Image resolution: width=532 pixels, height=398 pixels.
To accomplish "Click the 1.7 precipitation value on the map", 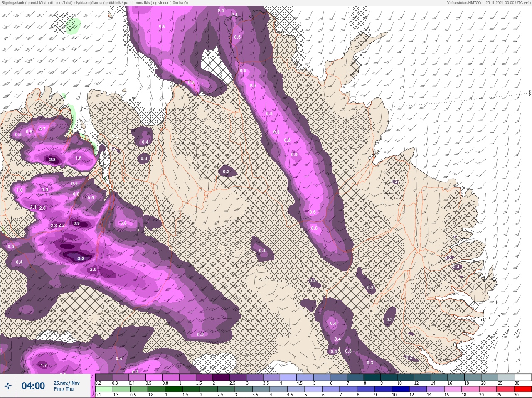I will coord(44,365).
